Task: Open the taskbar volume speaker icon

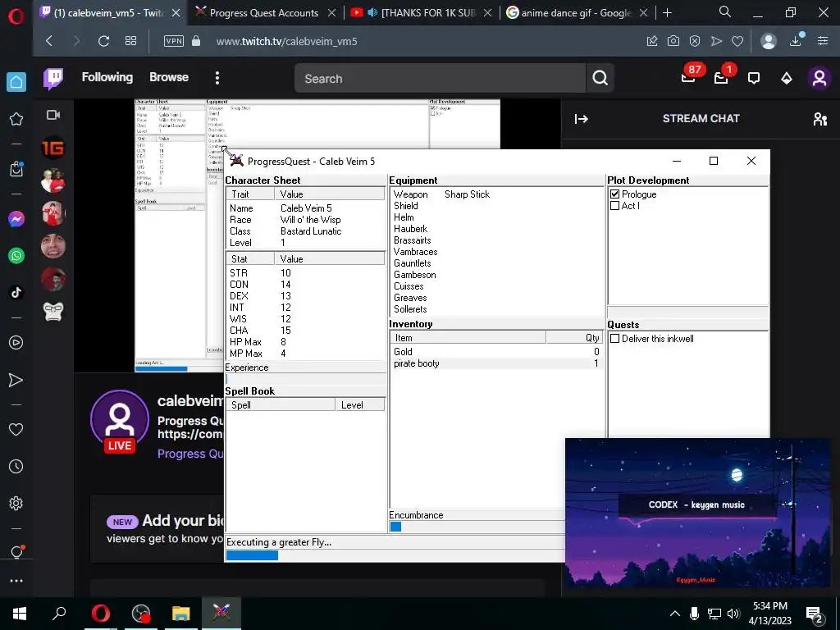Action: coord(733,614)
